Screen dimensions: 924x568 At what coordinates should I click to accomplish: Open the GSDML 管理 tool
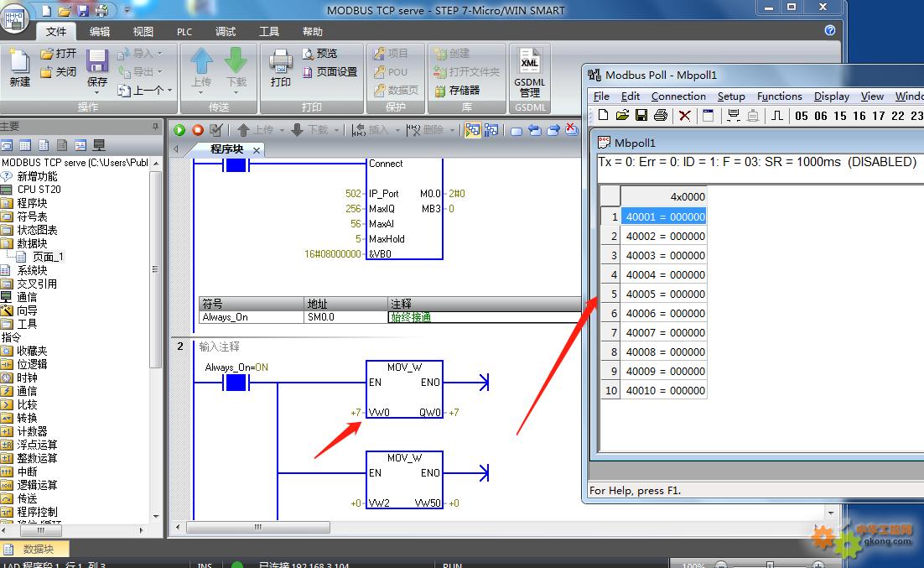coord(529,72)
